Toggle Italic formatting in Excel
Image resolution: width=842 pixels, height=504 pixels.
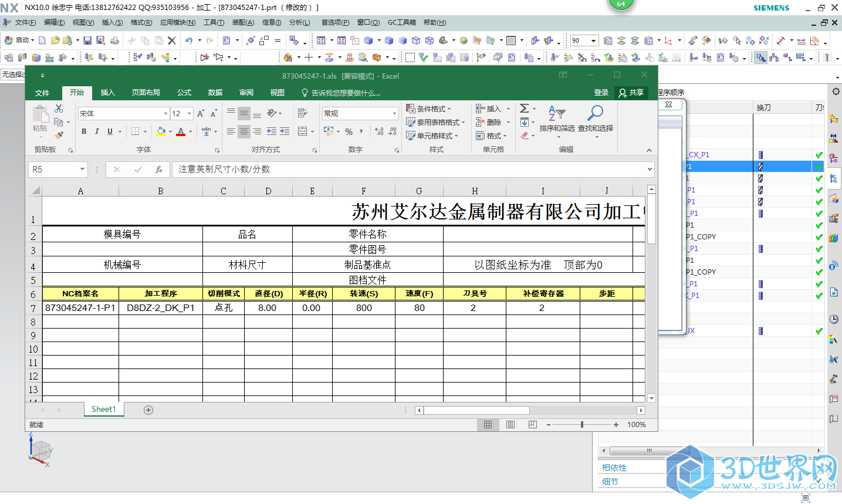point(97,131)
